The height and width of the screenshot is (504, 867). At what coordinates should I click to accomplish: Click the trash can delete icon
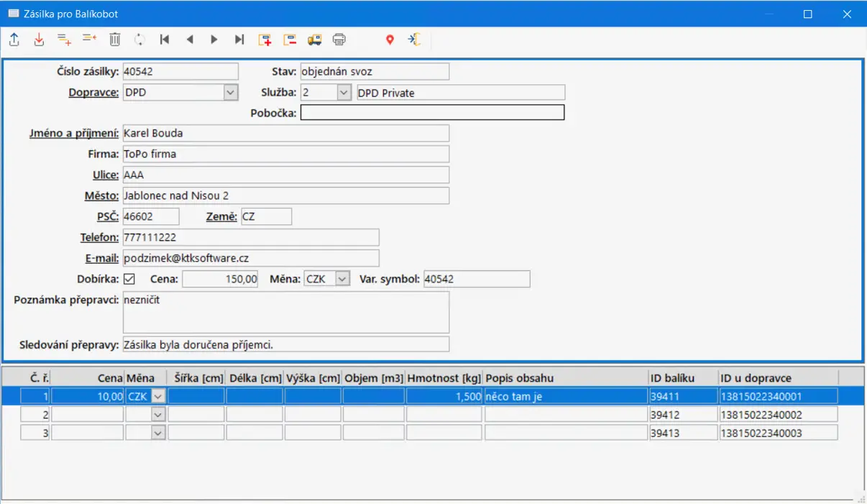[114, 40]
